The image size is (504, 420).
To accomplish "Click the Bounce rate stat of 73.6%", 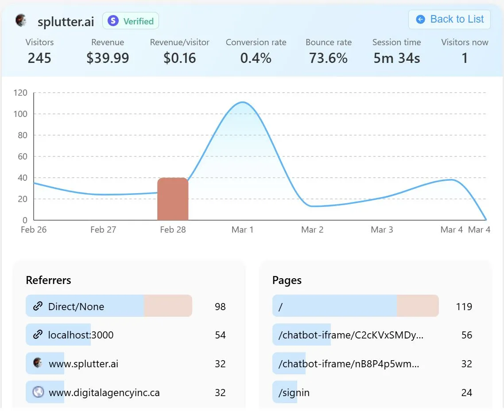I will [x=328, y=58].
